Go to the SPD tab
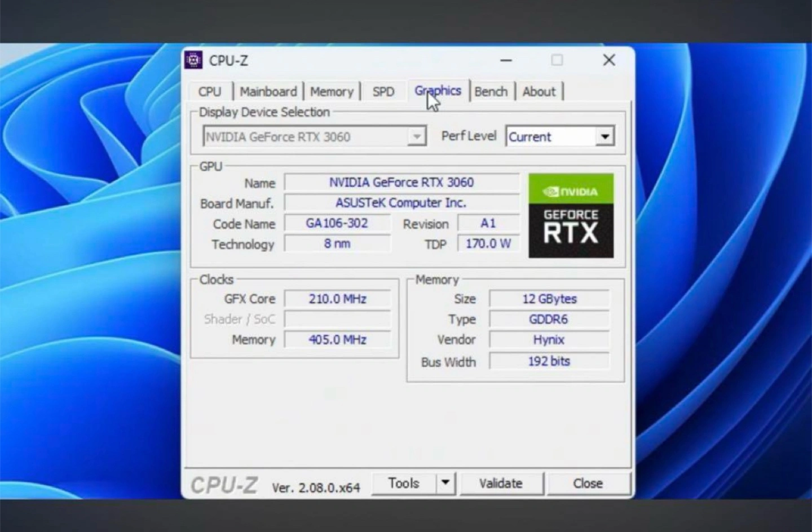The image size is (812, 532). click(x=383, y=91)
